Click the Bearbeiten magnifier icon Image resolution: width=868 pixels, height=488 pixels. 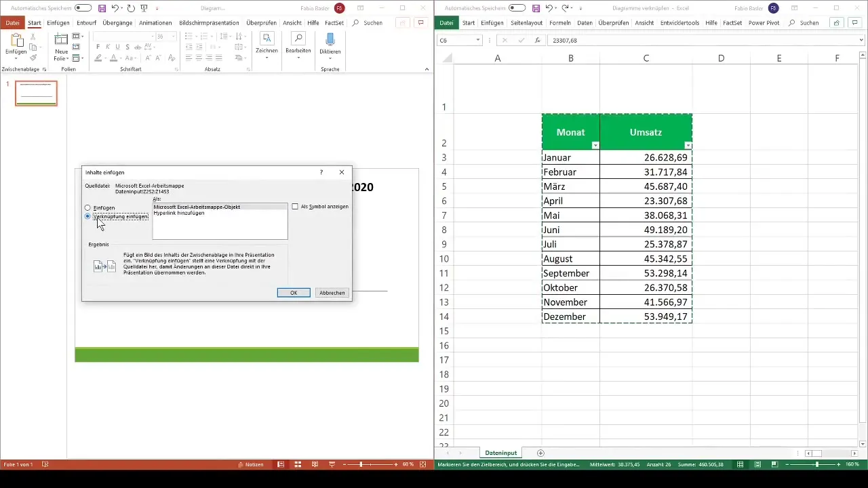pos(298,39)
